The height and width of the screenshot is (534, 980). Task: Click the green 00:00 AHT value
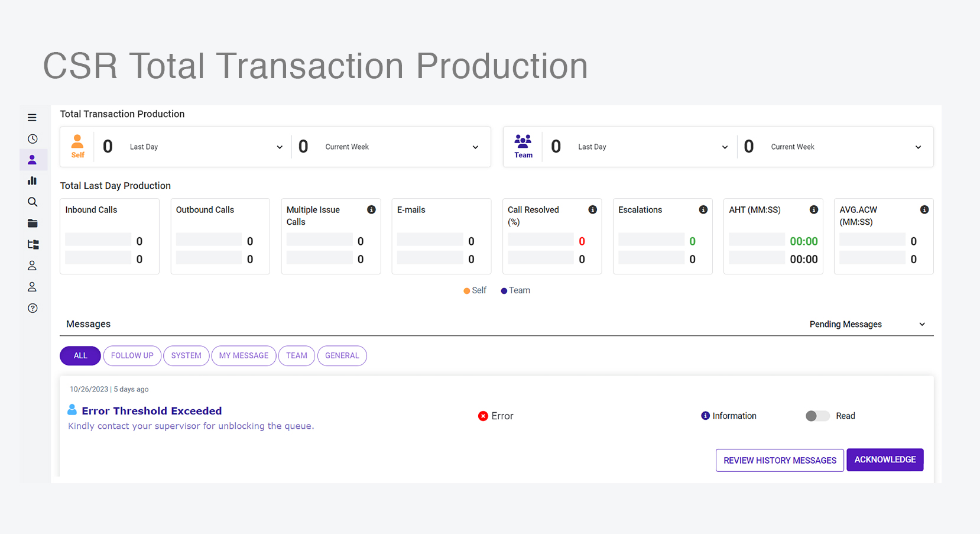tap(804, 241)
